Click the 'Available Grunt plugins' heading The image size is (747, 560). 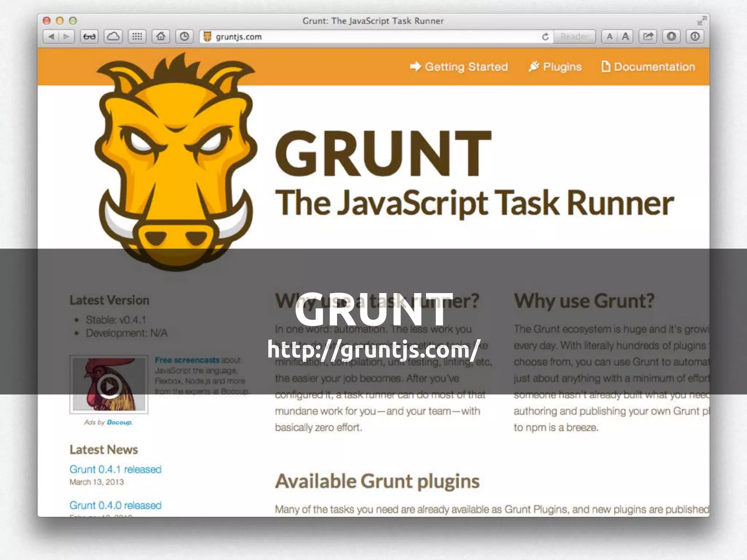377,481
